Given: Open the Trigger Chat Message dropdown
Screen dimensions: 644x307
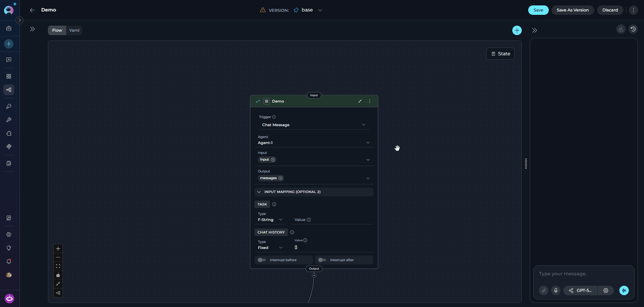Looking at the screenshot, I should pos(314,125).
